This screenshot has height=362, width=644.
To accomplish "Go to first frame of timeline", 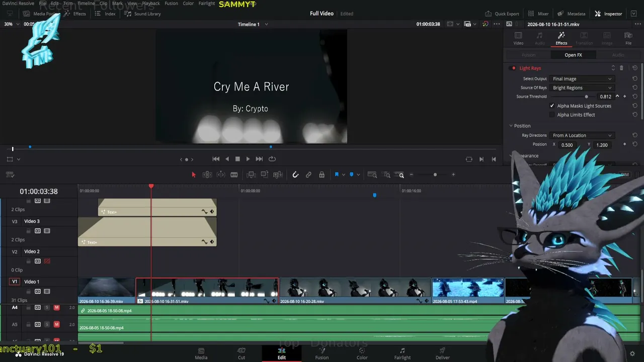I will 216,159.
